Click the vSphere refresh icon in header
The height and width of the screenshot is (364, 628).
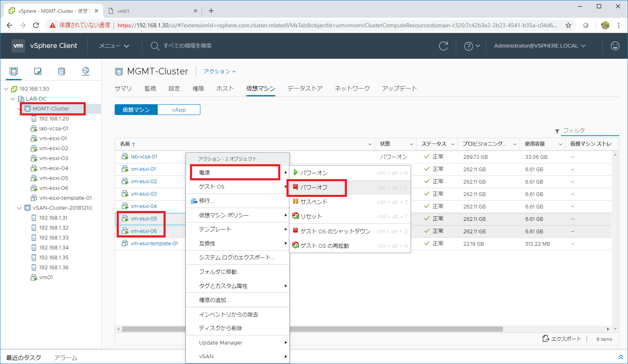pos(443,46)
